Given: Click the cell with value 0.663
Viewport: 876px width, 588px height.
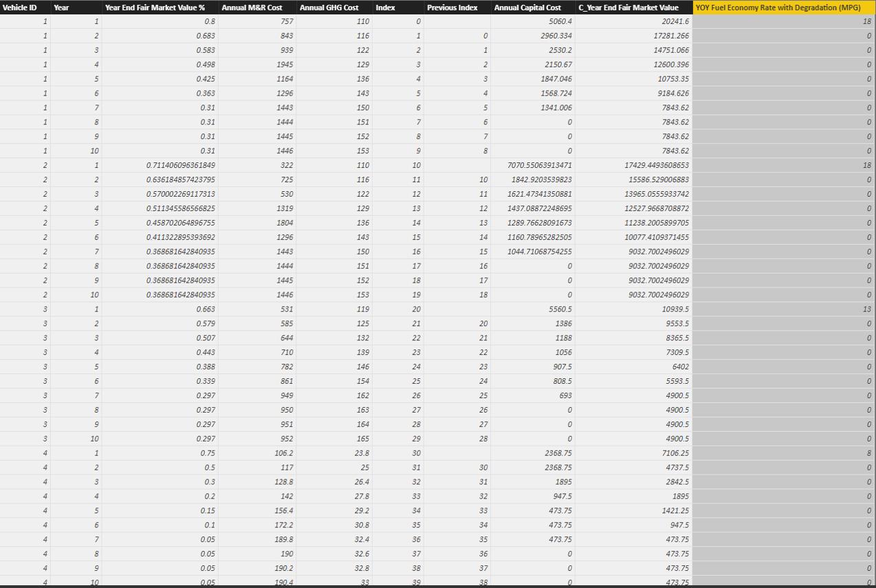Looking at the screenshot, I should tap(160, 309).
